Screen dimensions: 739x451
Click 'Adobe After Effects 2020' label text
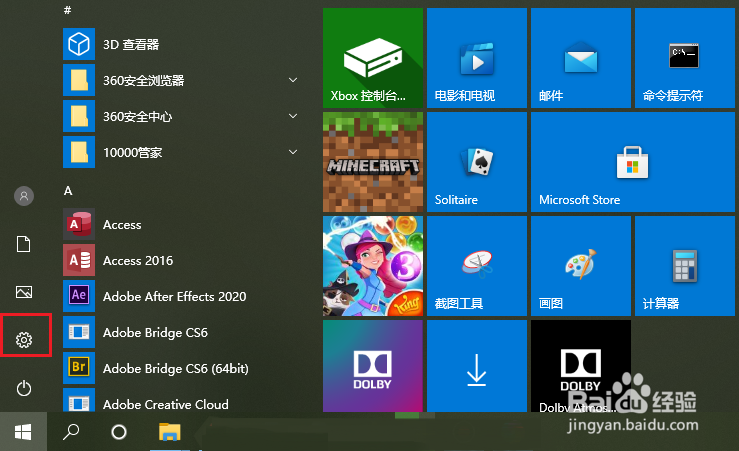(x=174, y=296)
